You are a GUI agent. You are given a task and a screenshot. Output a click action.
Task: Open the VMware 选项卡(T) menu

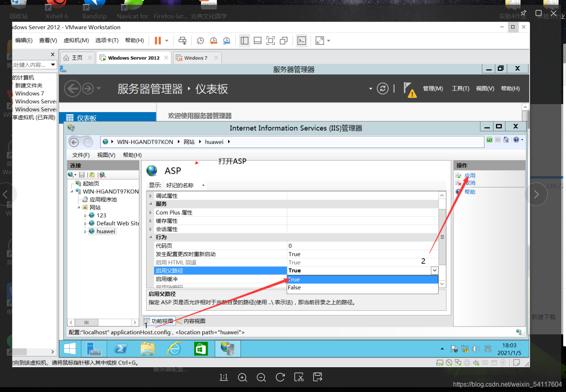[107, 40]
